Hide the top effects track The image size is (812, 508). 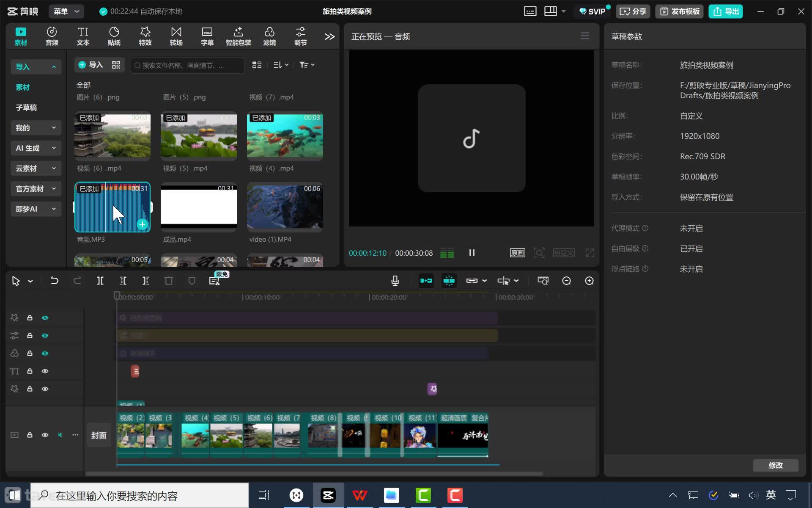[x=45, y=318]
